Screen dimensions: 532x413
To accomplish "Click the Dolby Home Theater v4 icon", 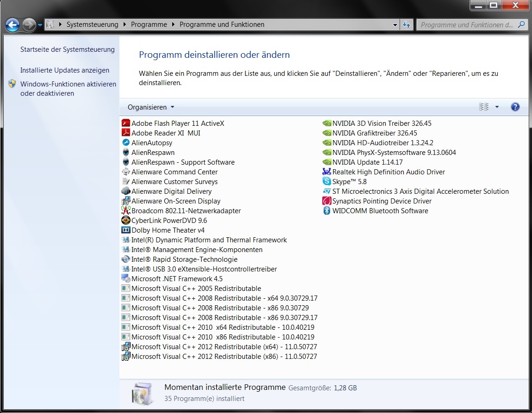I will coord(126,230).
